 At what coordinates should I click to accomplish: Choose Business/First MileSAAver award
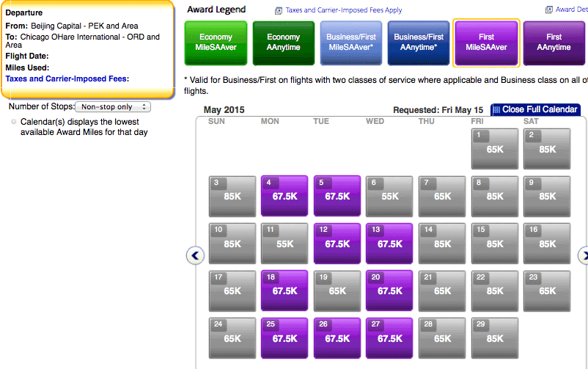coord(351,43)
